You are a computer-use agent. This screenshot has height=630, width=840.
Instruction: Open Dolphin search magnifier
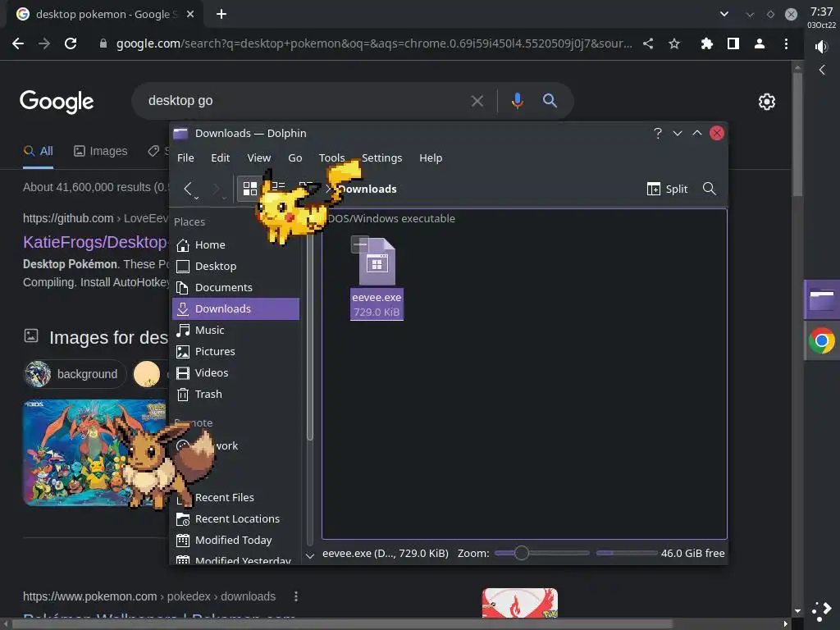(710, 189)
